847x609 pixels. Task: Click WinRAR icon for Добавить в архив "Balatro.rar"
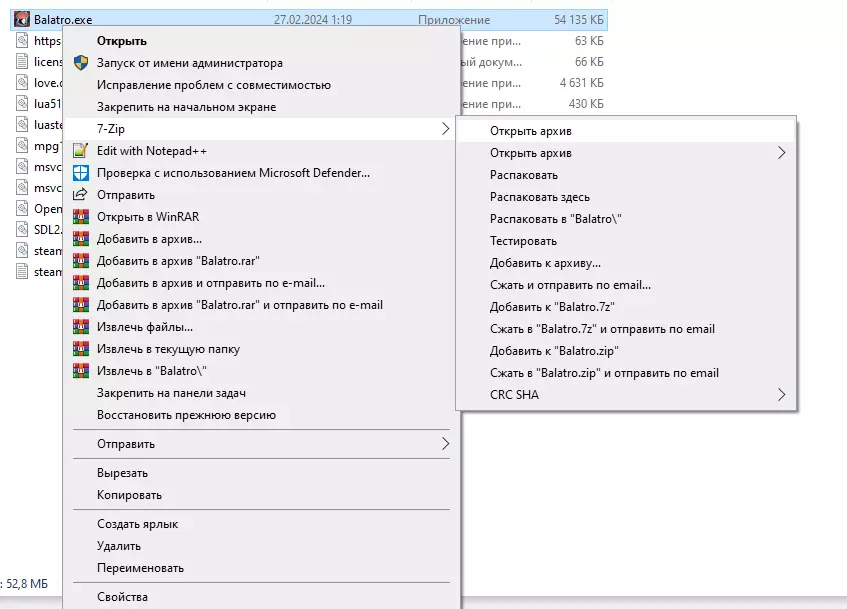tap(80, 261)
